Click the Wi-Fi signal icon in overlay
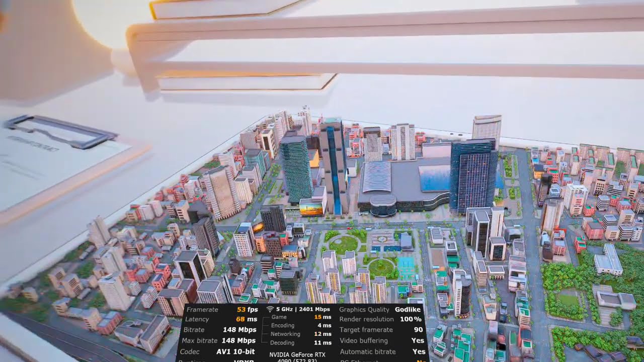 (x=270, y=309)
